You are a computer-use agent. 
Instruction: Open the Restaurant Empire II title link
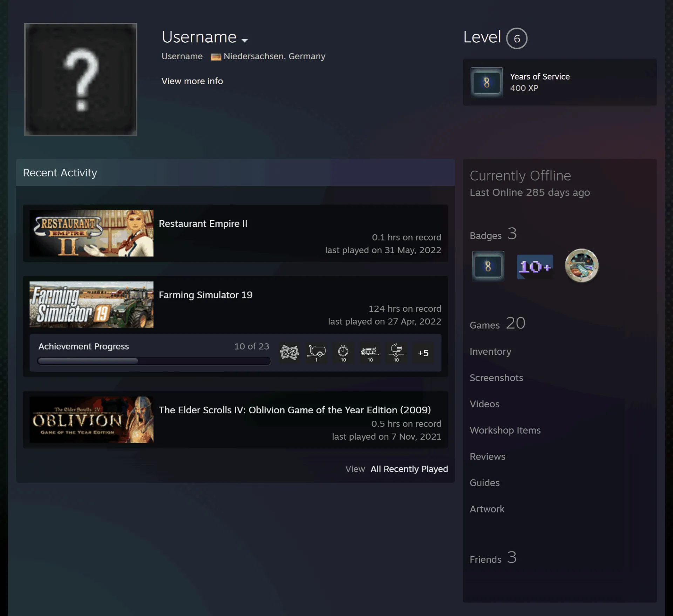point(203,224)
